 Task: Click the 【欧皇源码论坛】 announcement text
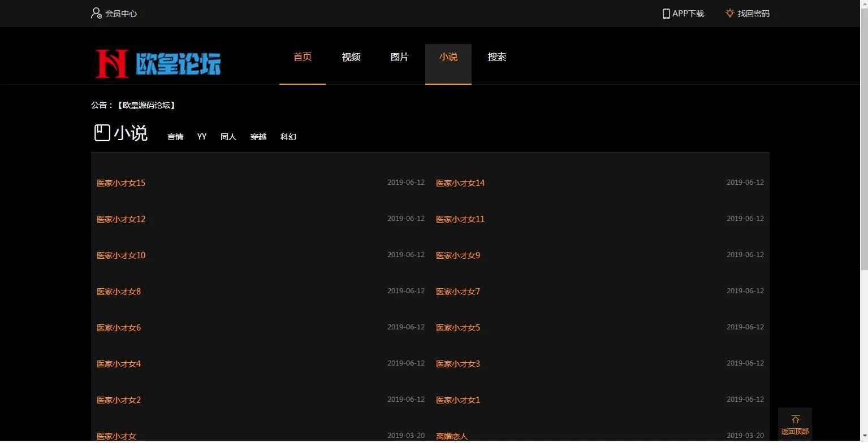point(146,105)
